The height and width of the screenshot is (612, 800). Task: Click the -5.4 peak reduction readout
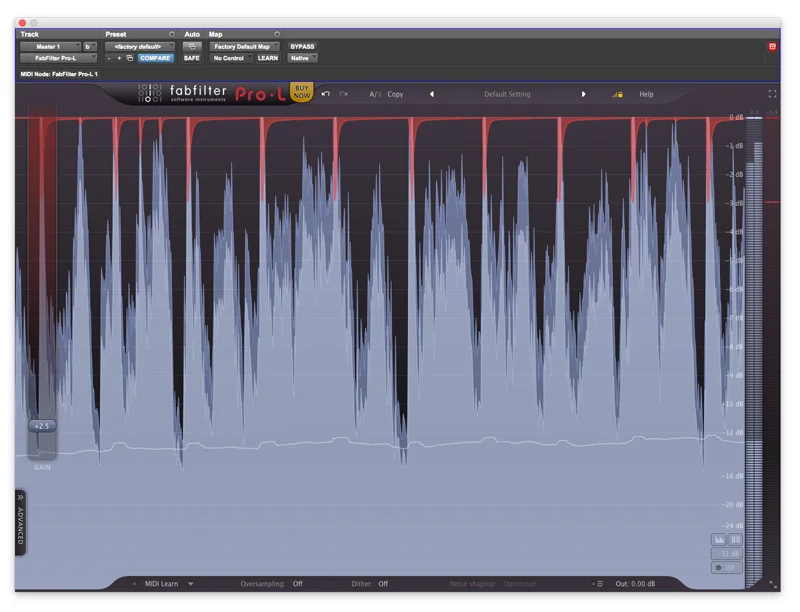pos(772,112)
